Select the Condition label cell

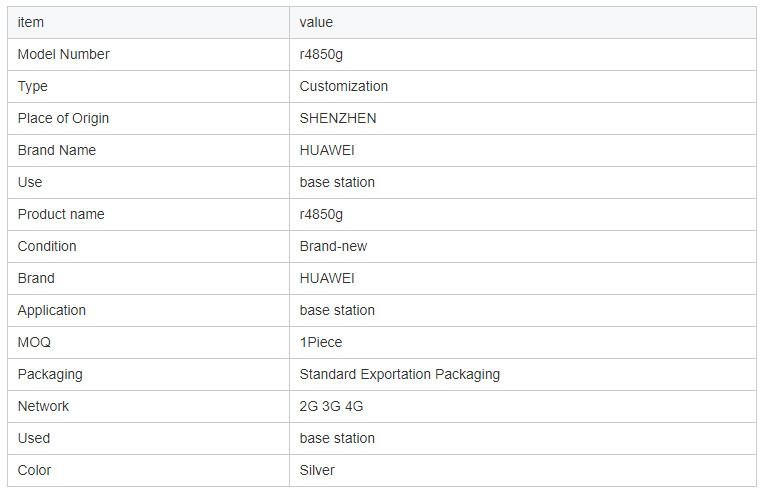point(47,246)
